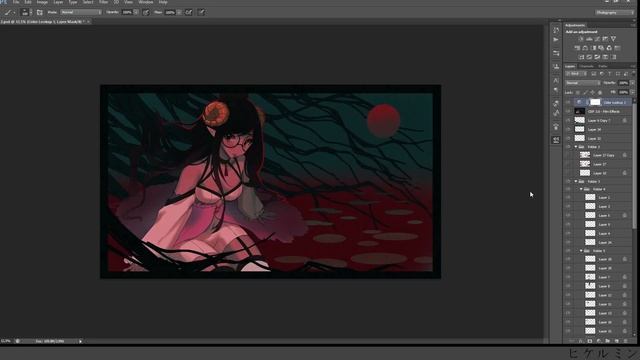Hide the Color Lookup 1 layer
Viewport: 640px width, 360px height.
(x=568, y=102)
